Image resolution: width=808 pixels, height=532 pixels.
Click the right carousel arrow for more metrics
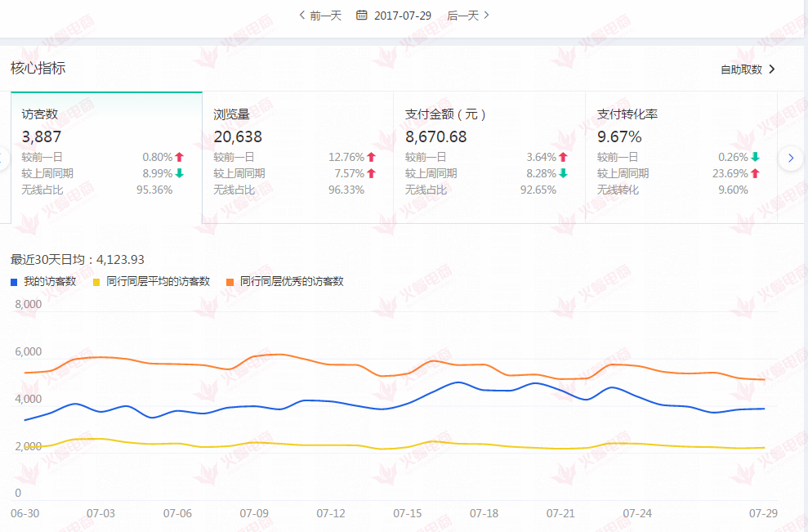coord(790,158)
